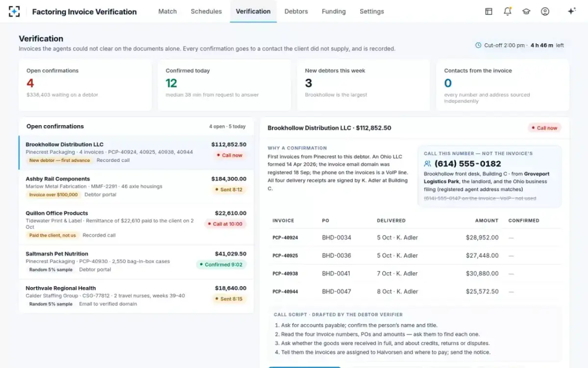Click Northvale's Random 5% sample tag
Screen dimensions: 588x368
(x=50, y=304)
